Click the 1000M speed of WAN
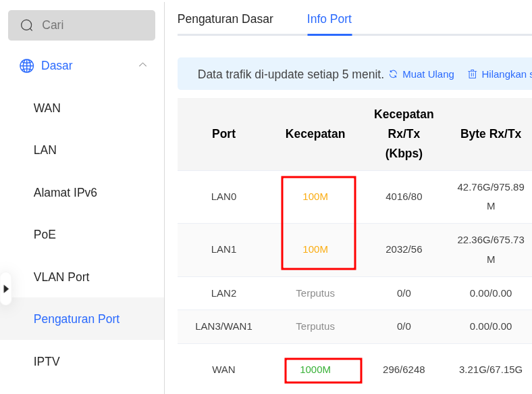The image size is (532, 394). tap(315, 370)
